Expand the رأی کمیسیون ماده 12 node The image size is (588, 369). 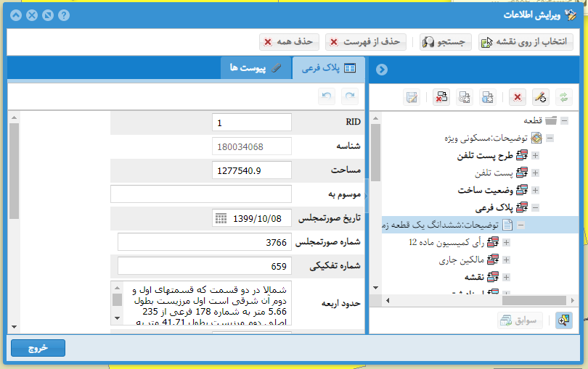[506, 242]
